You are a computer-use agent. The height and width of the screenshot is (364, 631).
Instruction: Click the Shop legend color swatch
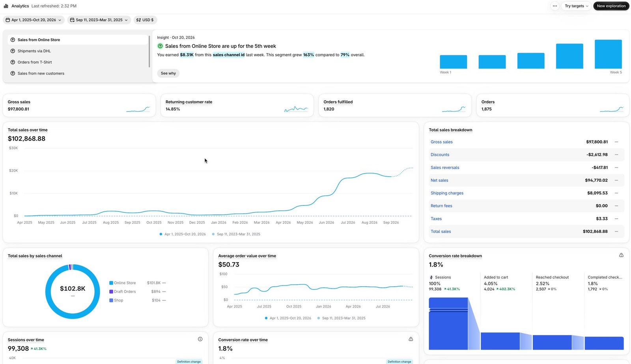[111, 300]
